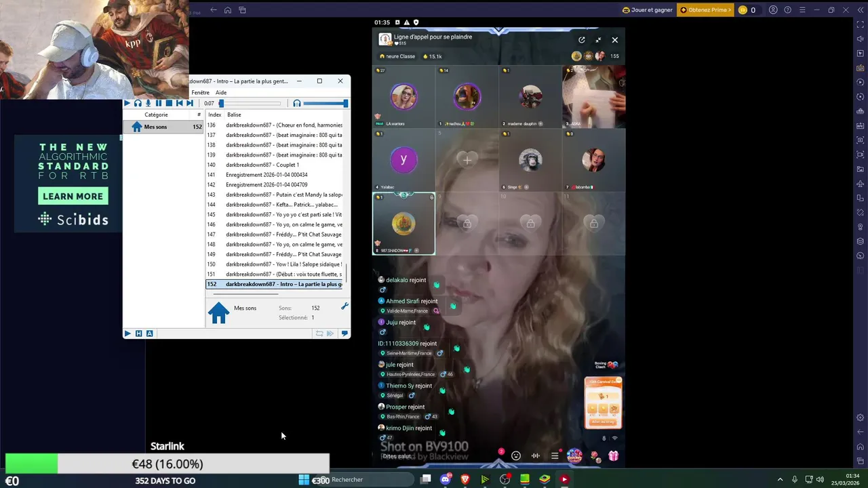This screenshot has height=488, width=868.
Task: Skip to previous sound in soundboard
Action: (179, 103)
